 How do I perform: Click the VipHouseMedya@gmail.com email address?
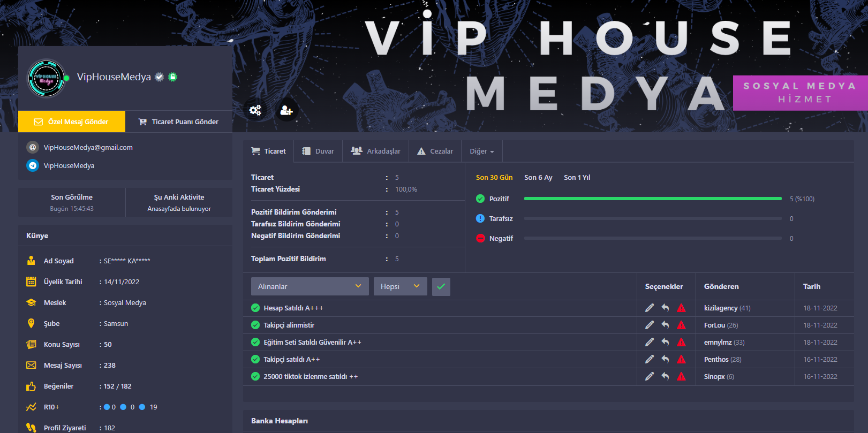(x=88, y=147)
